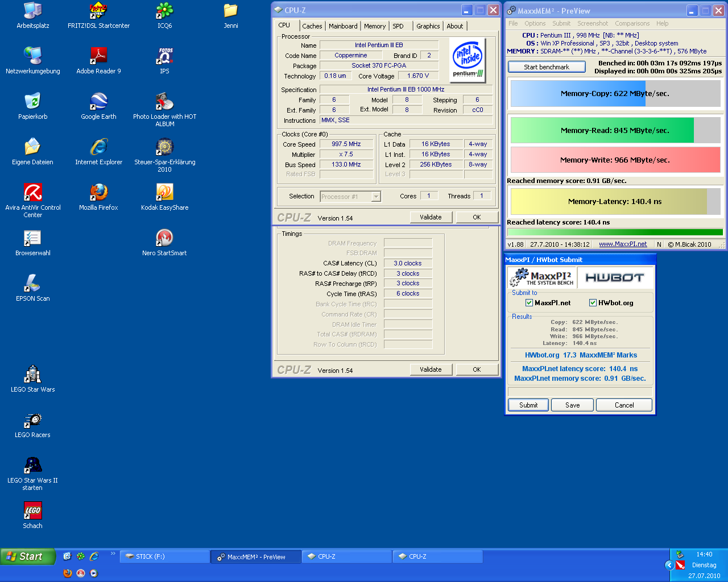
Task: Select the IPS desktop shortcut
Action: tap(164, 61)
